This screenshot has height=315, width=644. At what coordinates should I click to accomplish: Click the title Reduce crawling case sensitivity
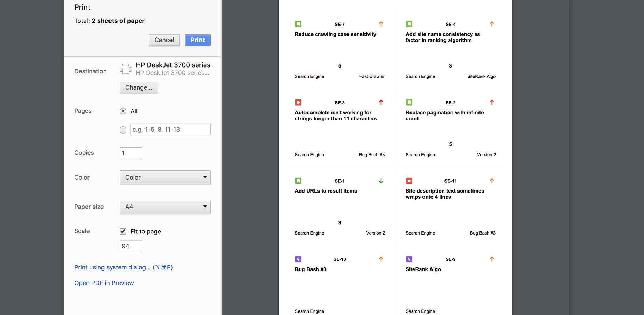click(x=336, y=34)
